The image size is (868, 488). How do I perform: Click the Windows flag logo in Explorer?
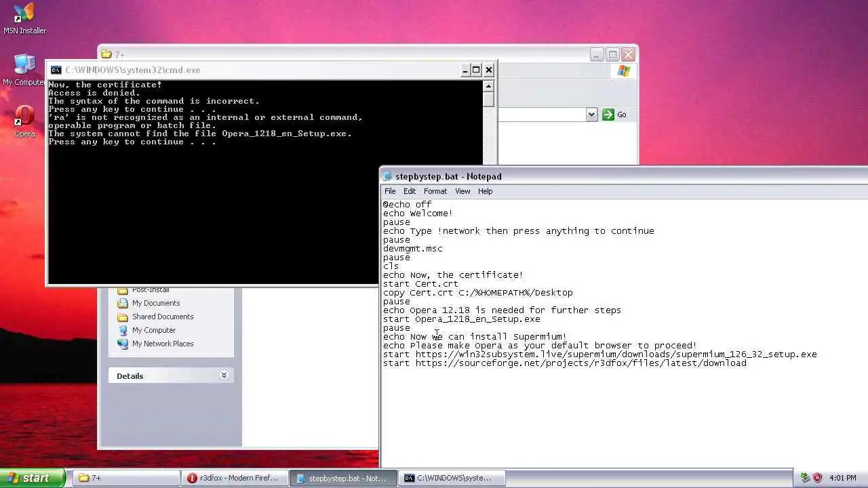click(x=624, y=71)
